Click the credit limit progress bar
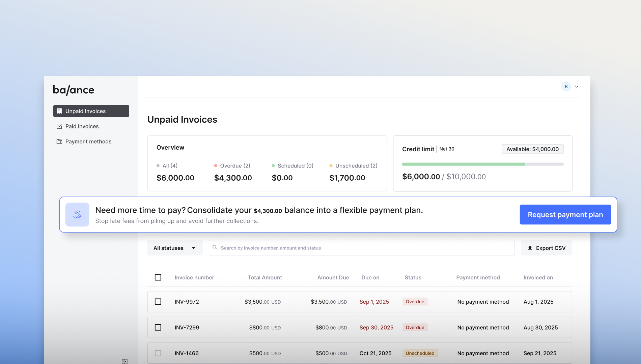The width and height of the screenshot is (641, 364). coord(482,164)
